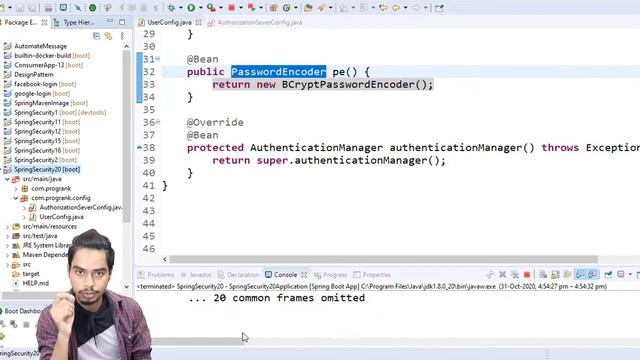Click Remove All Terminated Launches icon in Console
Image resolution: width=640 pixels, height=360 pixels.
pyautogui.click(x=515, y=275)
